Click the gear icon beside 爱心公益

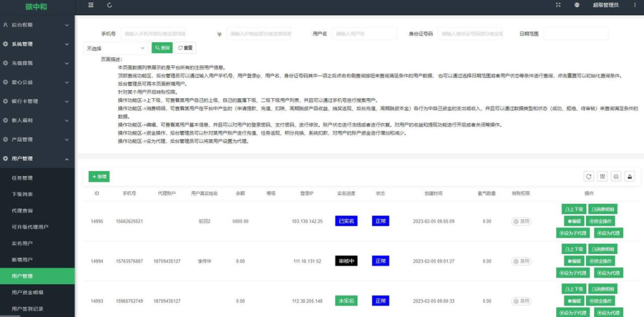[5, 82]
